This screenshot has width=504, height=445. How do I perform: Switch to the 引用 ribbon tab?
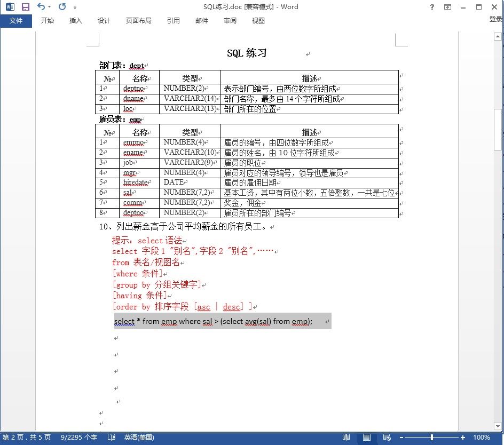coord(173,21)
